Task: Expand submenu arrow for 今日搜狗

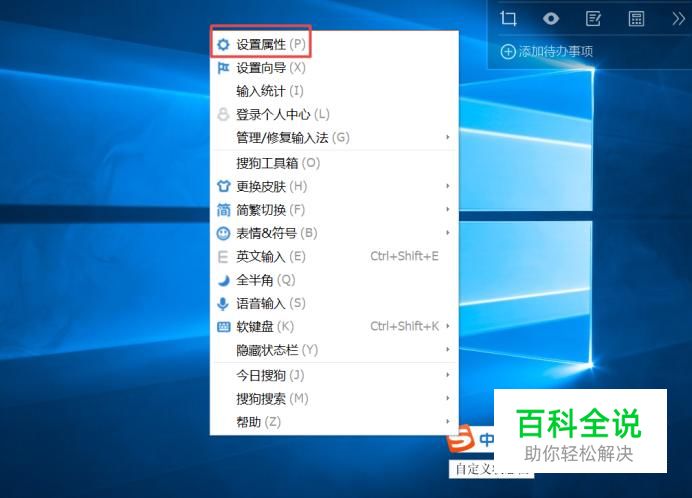Action: (448, 375)
